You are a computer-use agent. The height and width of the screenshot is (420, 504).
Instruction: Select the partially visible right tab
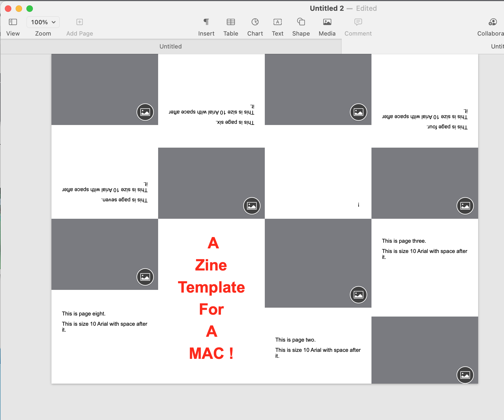[497, 46]
